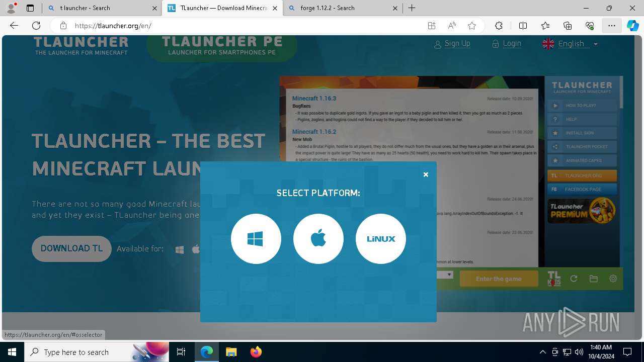Click the address bar URL
644x362 pixels.
pyautogui.click(x=113, y=26)
